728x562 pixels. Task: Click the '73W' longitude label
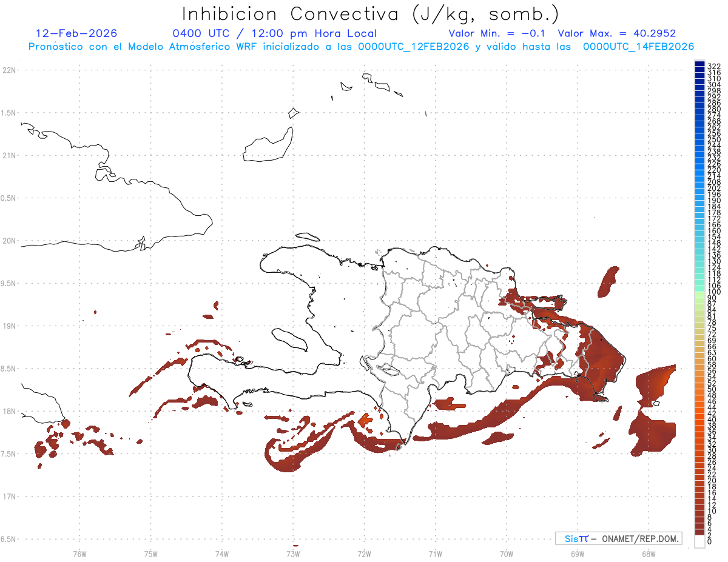[x=293, y=553]
